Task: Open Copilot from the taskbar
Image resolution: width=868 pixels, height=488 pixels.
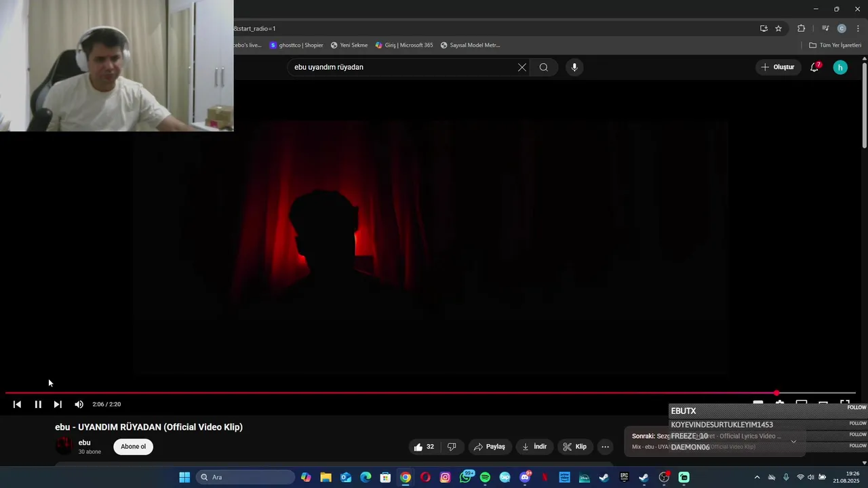Action: click(x=306, y=477)
